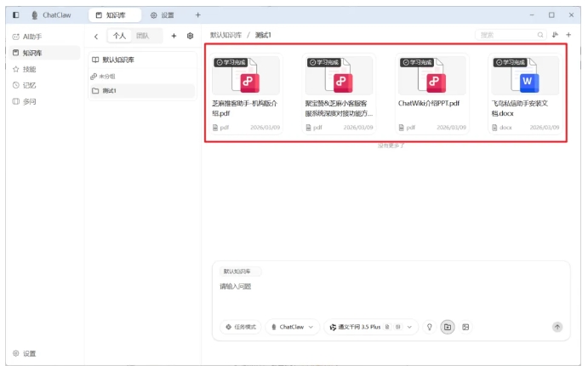The image size is (588, 371).
Task: Open 记忆 in the sidebar
Action: pos(44,85)
